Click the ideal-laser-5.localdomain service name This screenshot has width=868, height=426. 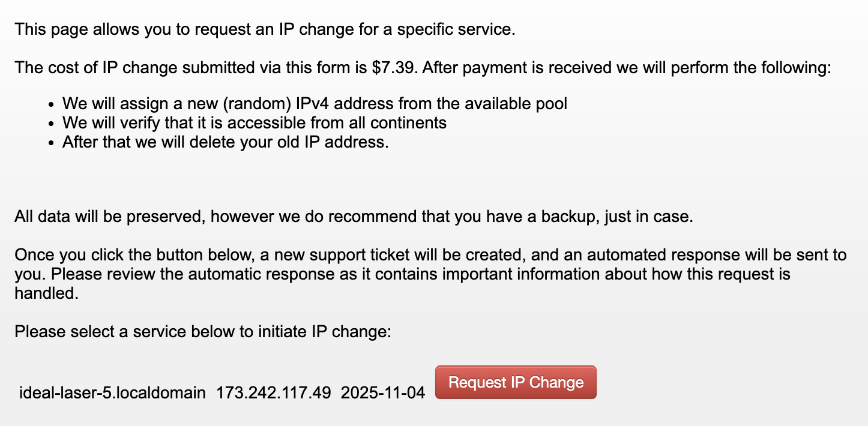(x=112, y=393)
